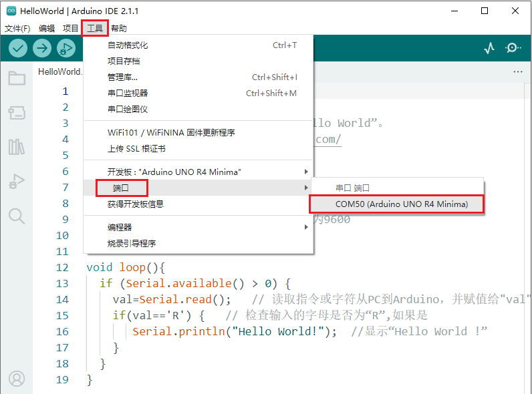Open the 项目 menu

point(71,29)
